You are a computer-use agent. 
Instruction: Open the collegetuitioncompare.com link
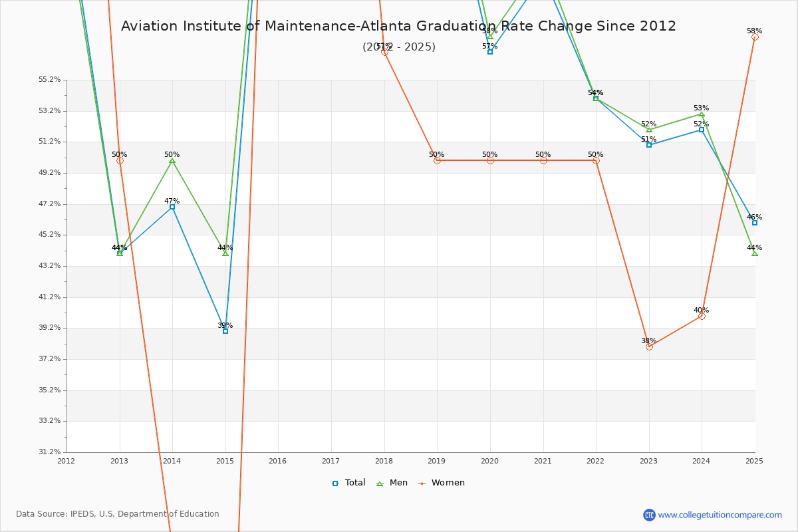(720, 515)
